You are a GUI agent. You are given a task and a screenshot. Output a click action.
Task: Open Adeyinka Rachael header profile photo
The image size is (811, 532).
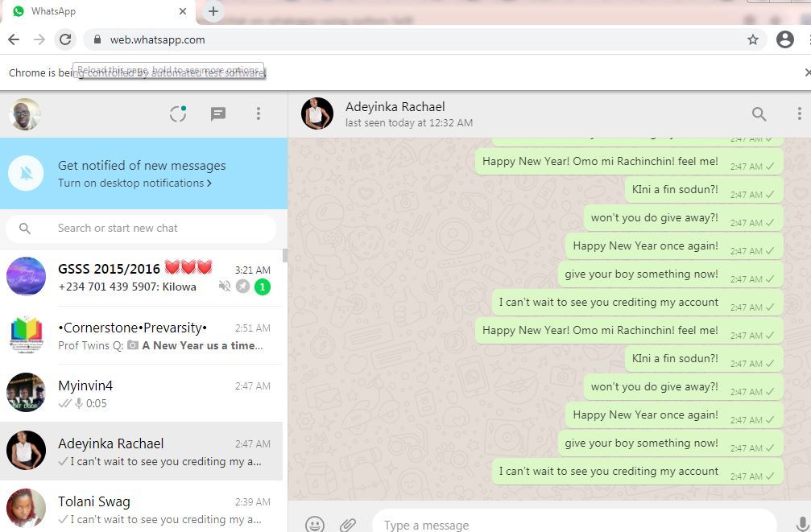(317, 113)
